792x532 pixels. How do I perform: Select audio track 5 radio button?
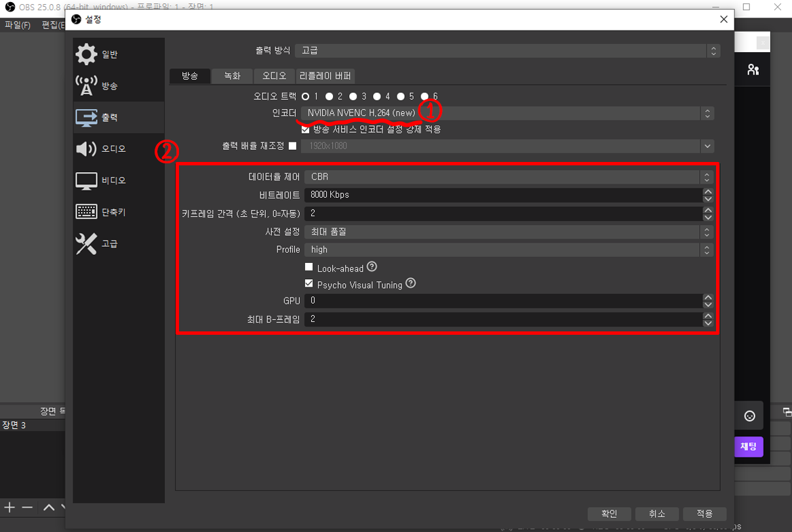pos(401,96)
